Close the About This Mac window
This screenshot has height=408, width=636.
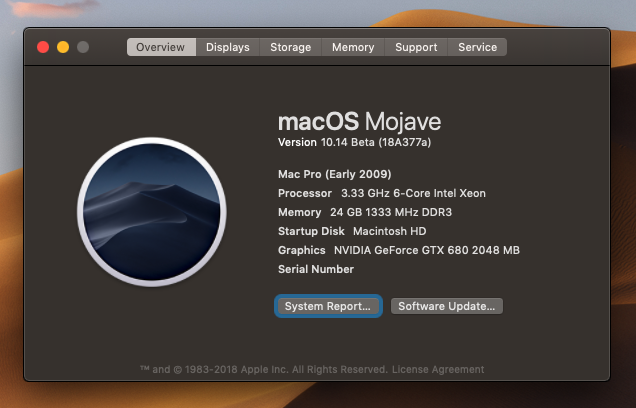[x=43, y=47]
